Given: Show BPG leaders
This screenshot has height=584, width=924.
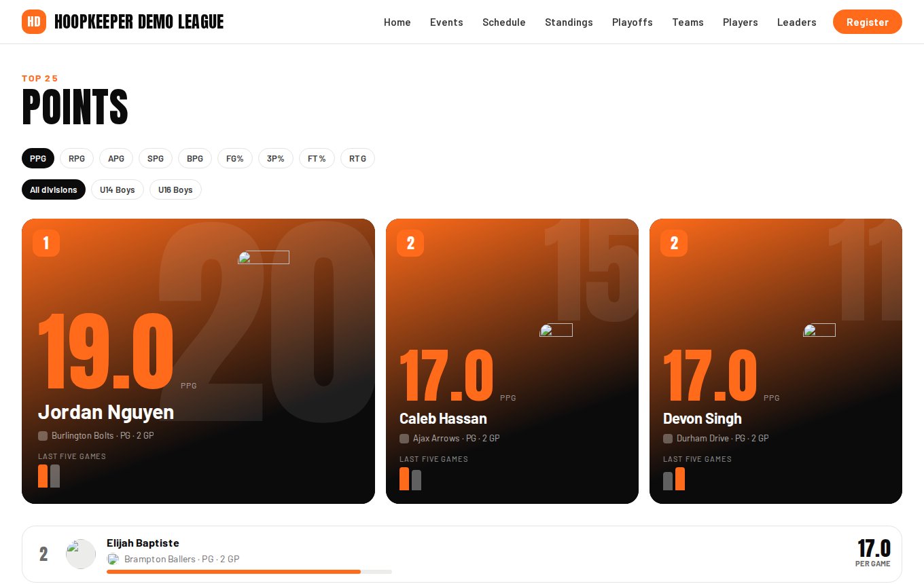Looking at the screenshot, I should pos(195,158).
